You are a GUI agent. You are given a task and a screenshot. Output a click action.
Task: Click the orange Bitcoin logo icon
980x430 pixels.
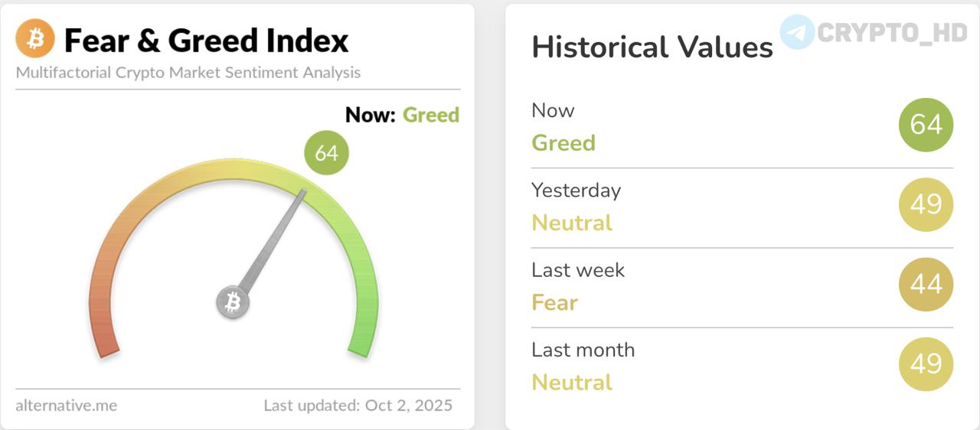[35, 39]
